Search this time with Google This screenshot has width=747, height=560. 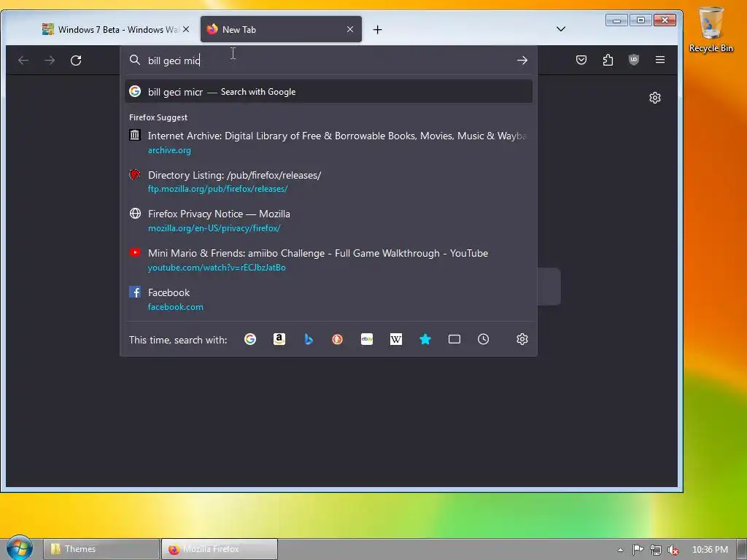click(250, 339)
